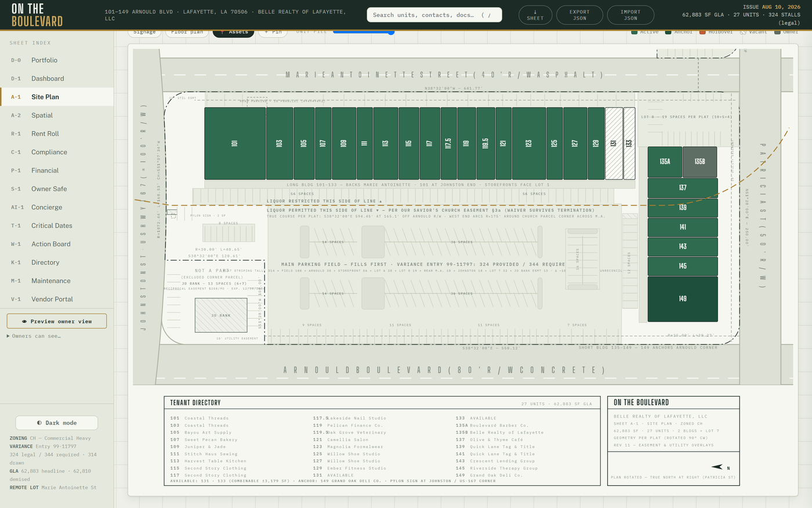Adjust the unit fill slider
Image resolution: width=812 pixels, height=508 pixels.
[364, 32]
